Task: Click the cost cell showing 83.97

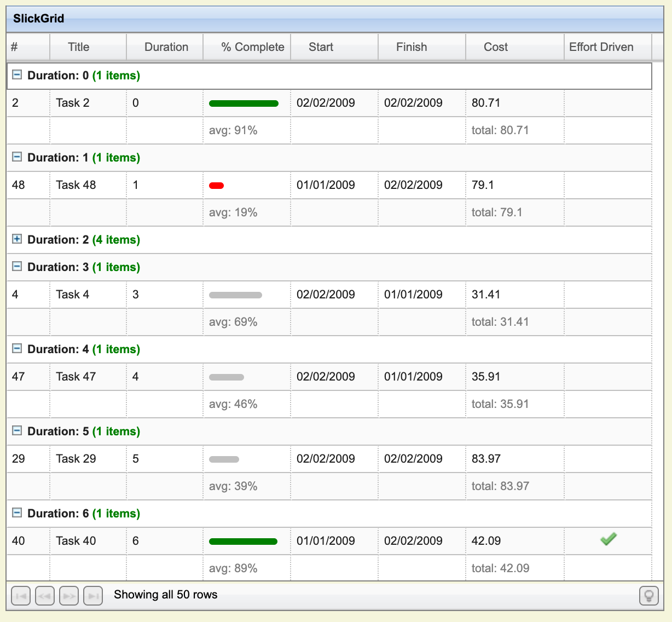Action: (486, 459)
